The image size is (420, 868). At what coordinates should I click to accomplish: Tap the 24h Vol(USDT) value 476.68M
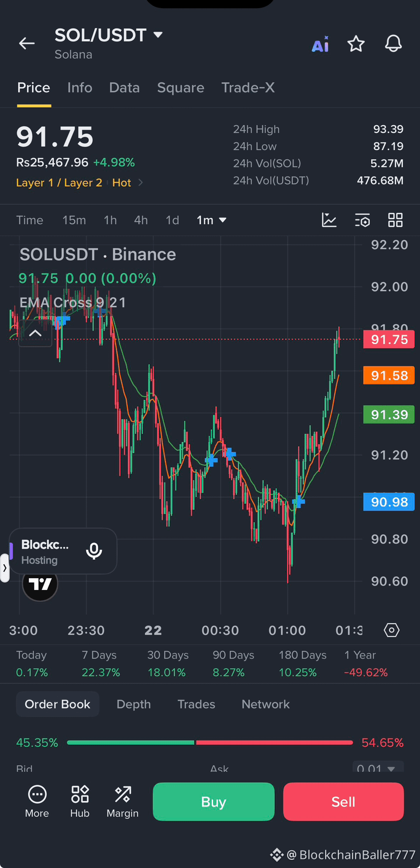click(x=380, y=181)
